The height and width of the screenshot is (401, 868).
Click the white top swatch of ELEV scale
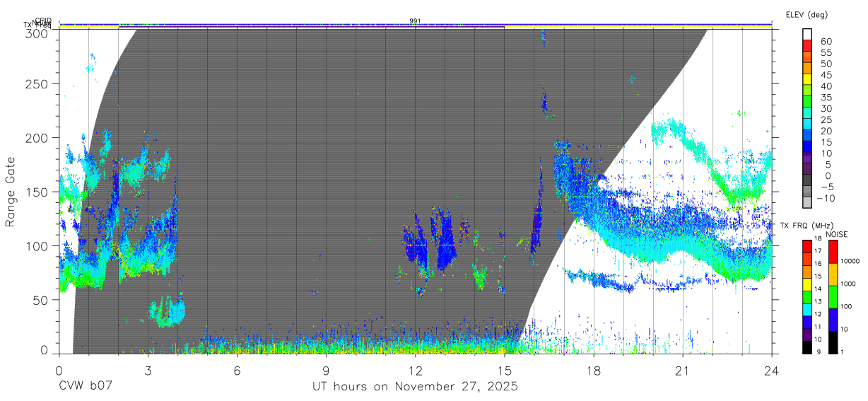(808, 35)
